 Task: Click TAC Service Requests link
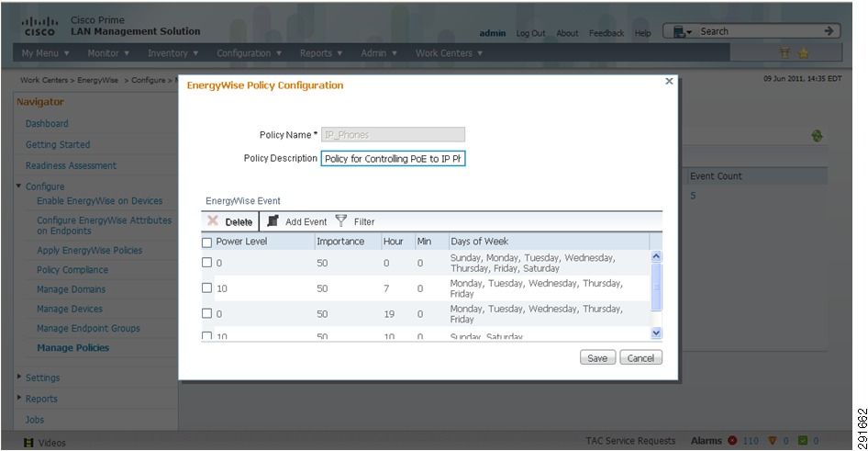click(630, 441)
